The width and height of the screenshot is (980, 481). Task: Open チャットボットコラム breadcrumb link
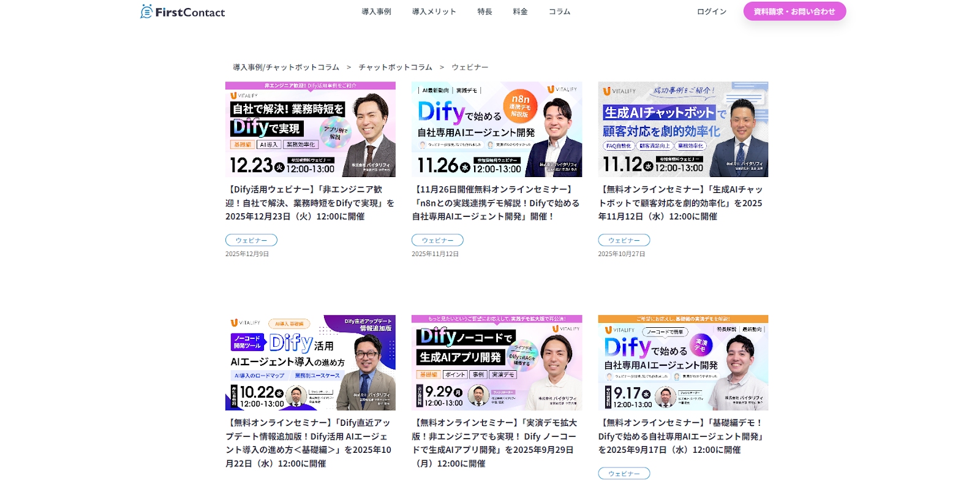[395, 67]
